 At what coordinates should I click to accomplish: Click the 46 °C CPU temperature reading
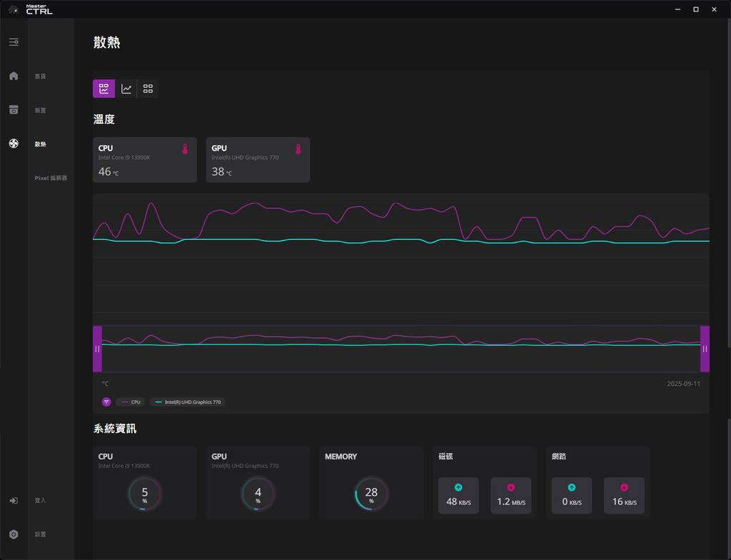(x=109, y=172)
